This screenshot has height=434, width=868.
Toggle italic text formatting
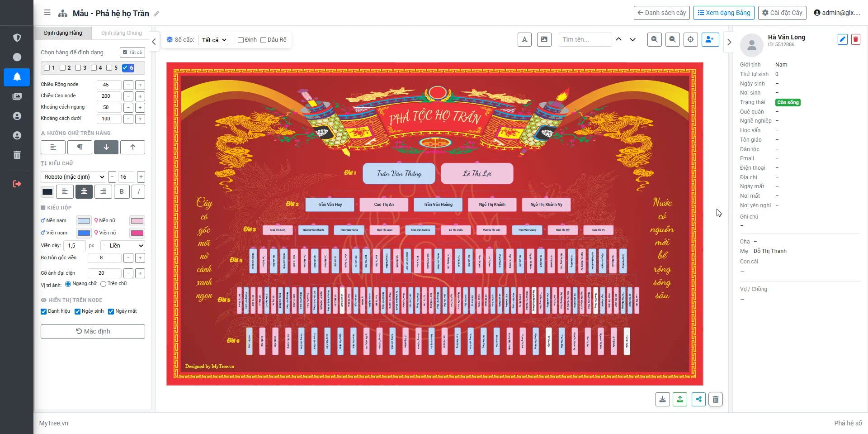point(138,192)
